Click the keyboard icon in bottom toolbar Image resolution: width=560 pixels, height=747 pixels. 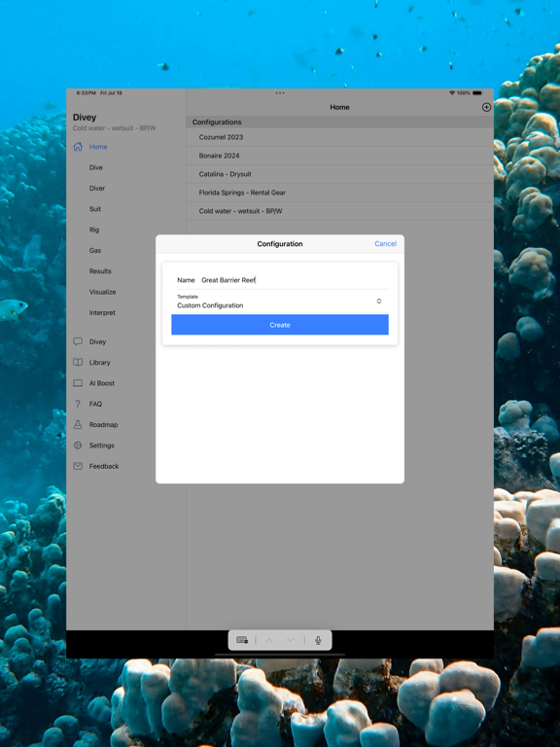pyautogui.click(x=242, y=640)
